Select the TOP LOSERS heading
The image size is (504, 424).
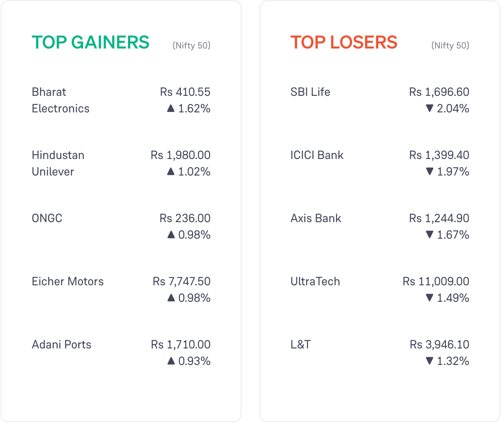344,42
